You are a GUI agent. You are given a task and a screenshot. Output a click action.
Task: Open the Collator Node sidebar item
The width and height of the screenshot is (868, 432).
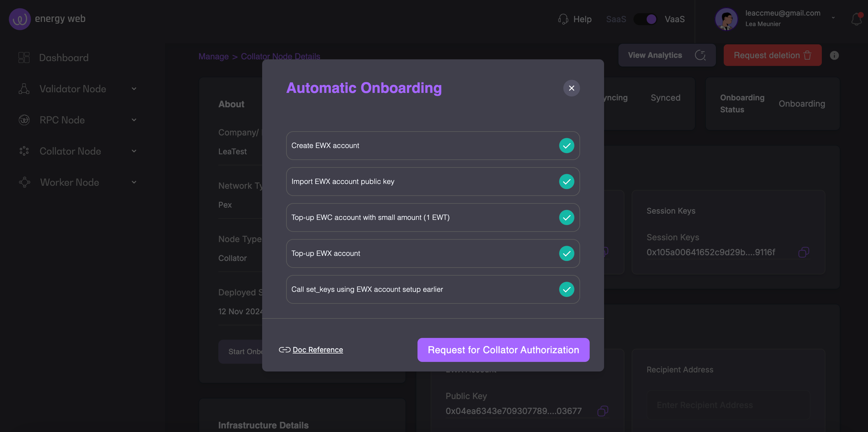[x=70, y=151]
